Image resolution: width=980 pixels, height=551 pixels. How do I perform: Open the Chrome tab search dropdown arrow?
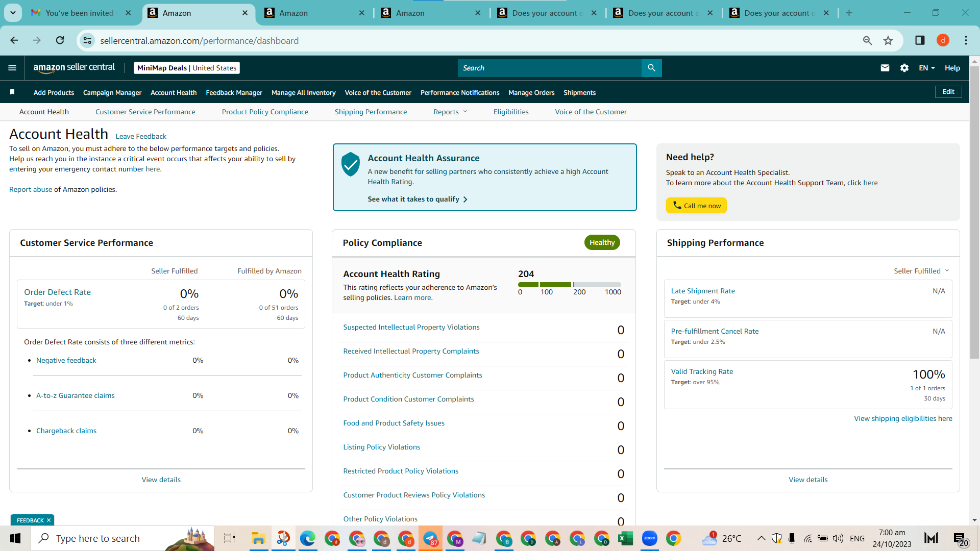pyautogui.click(x=13, y=13)
